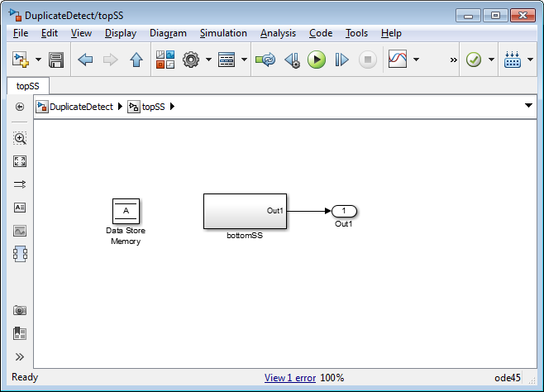Click the Save model floppy icon
The height and width of the screenshot is (392, 544).
(x=56, y=60)
